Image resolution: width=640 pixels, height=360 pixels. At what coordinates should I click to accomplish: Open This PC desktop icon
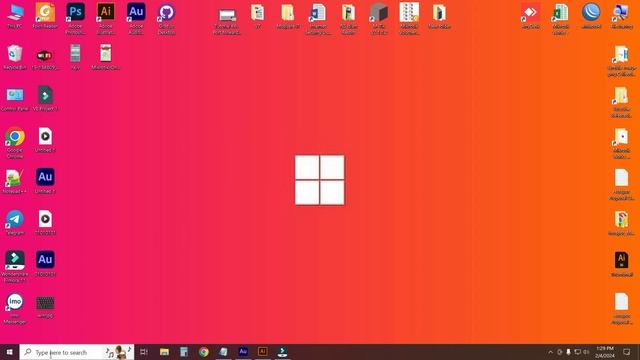(15, 16)
